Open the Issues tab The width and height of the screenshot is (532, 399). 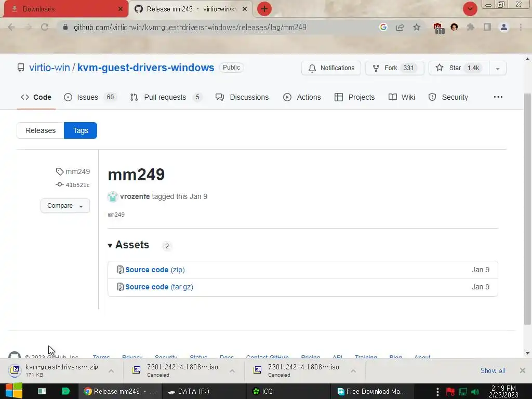(x=90, y=97)
